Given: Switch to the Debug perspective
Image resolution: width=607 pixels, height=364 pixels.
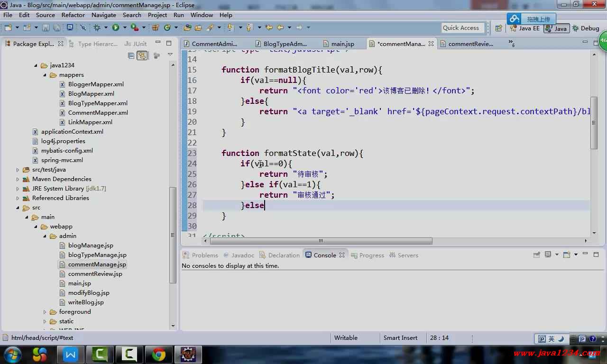Looking at the screenshot, I should pyautogui.click(x=586, y=28).
